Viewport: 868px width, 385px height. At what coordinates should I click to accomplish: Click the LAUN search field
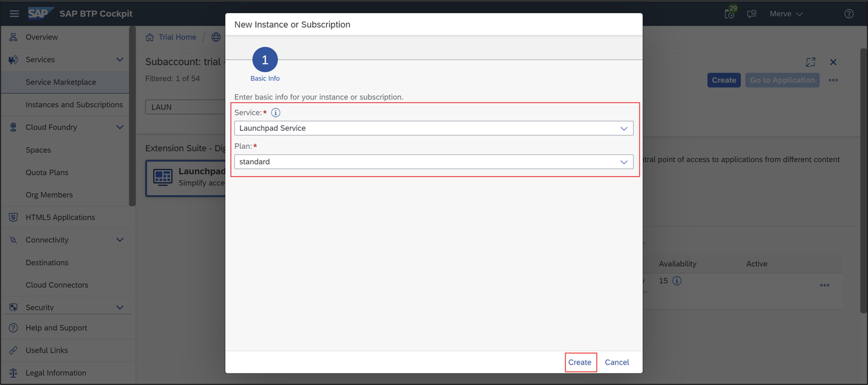tap(185, 107)
